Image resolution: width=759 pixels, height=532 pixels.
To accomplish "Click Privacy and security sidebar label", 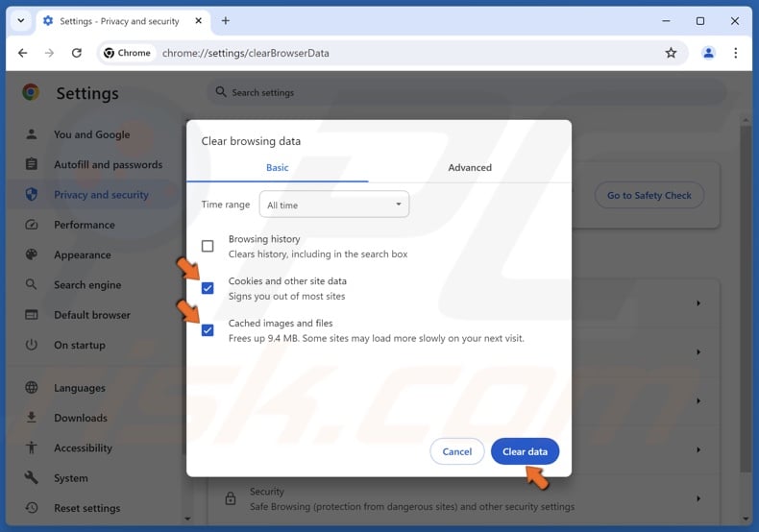I will click(101, 194).
